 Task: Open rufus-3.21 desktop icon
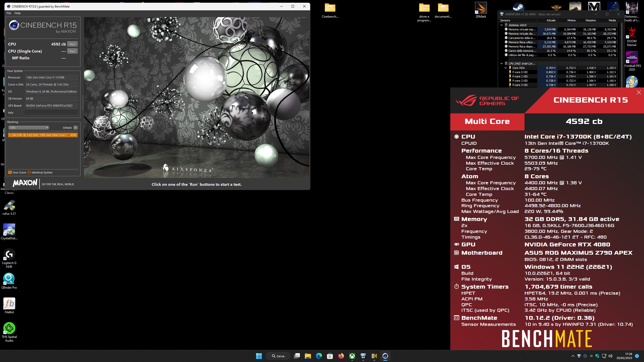[x=9, y=207]
